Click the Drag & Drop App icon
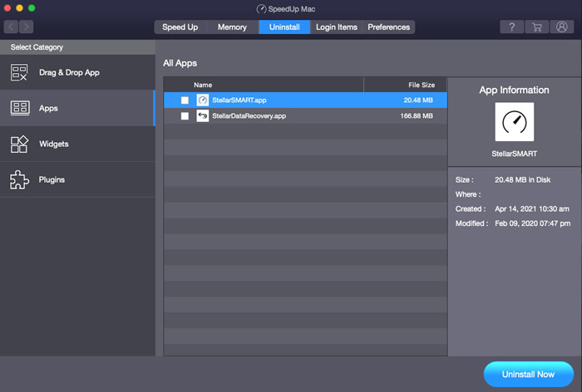This screenshot has height=392, width=582. coord(19,72)
